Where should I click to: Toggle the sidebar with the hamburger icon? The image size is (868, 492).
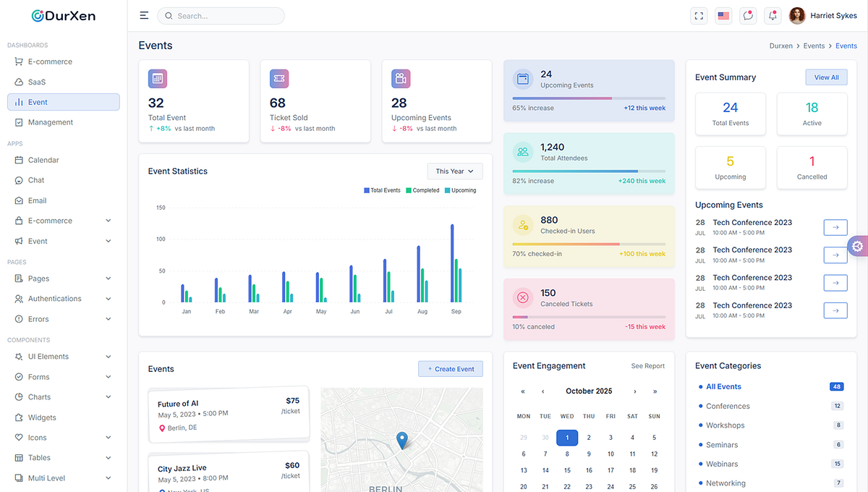click(x=144, y=14)
